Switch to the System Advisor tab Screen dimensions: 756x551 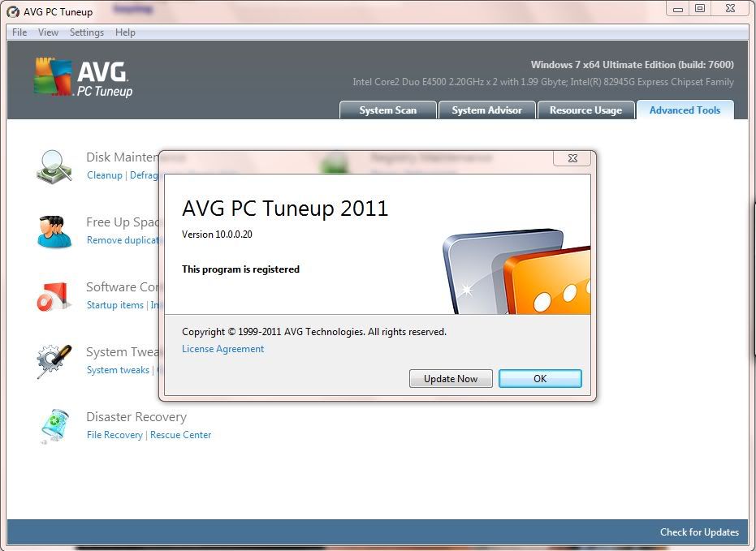486,110
